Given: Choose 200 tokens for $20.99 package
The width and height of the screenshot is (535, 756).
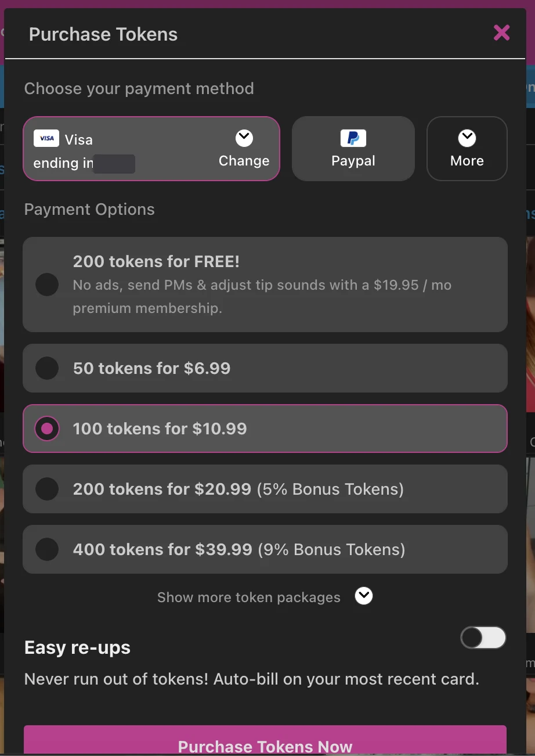Looking at the screenshot, I should pyautogui.click(x=265, y=489).
